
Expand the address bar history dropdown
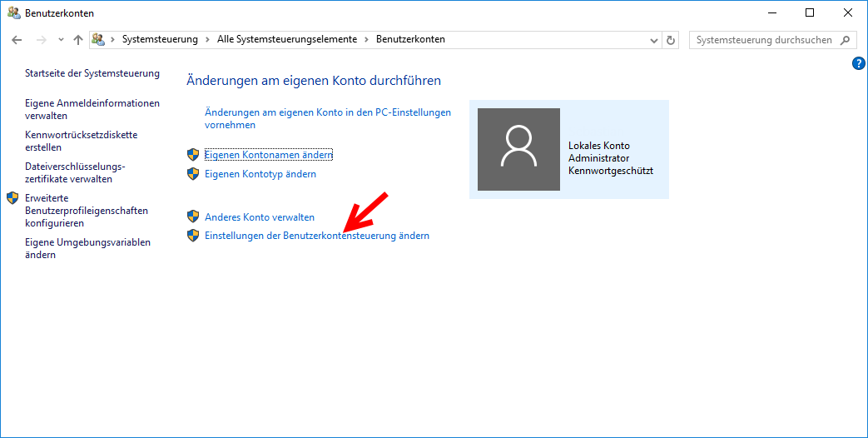653,40
